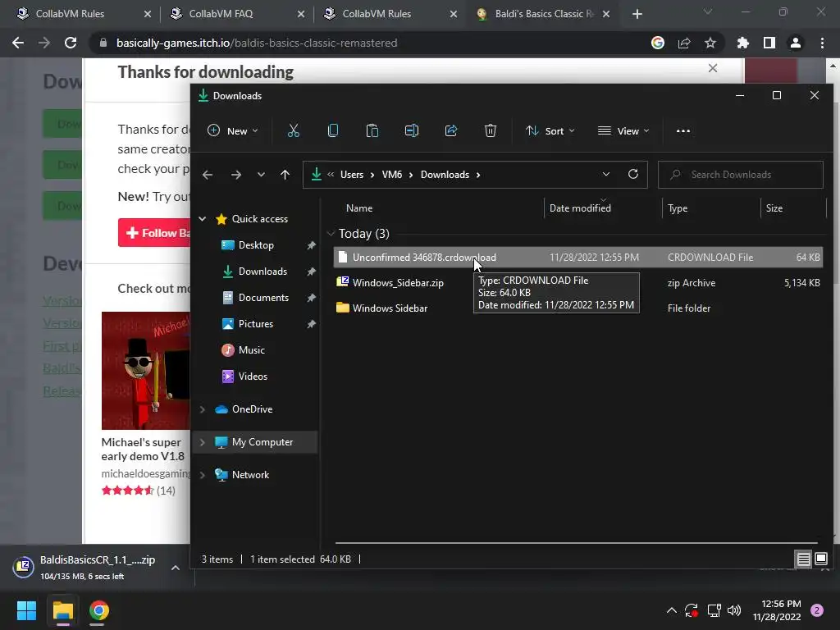Click the Users breadcrumb in address bar
The image size is (840, 630).
(x=351, y=175)
